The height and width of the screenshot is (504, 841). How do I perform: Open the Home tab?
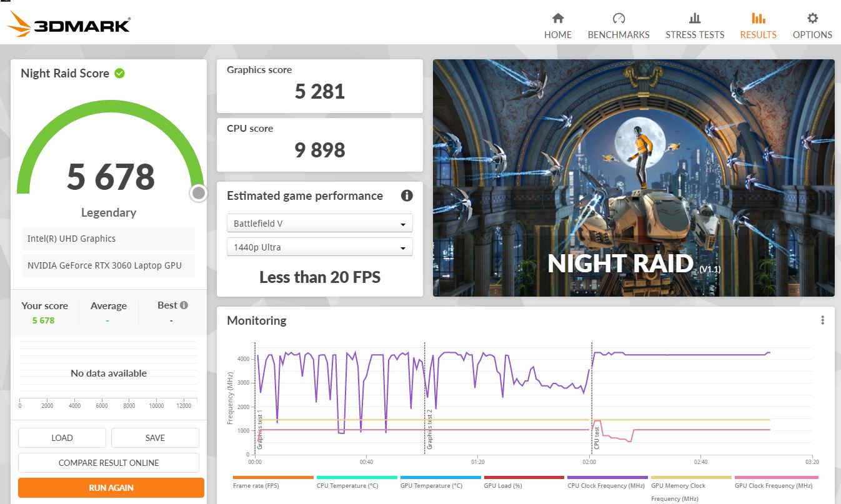click(558, 26)
